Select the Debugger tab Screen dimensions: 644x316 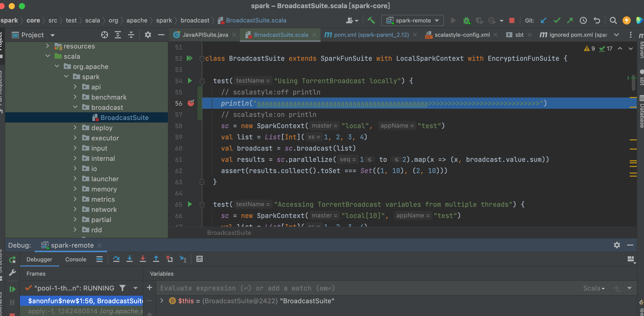tap(39, 259)
